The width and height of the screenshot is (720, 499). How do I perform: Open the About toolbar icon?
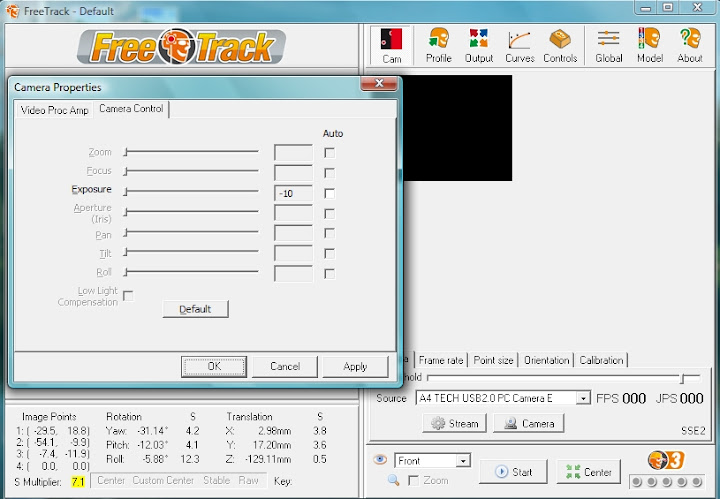coord(690,45)
